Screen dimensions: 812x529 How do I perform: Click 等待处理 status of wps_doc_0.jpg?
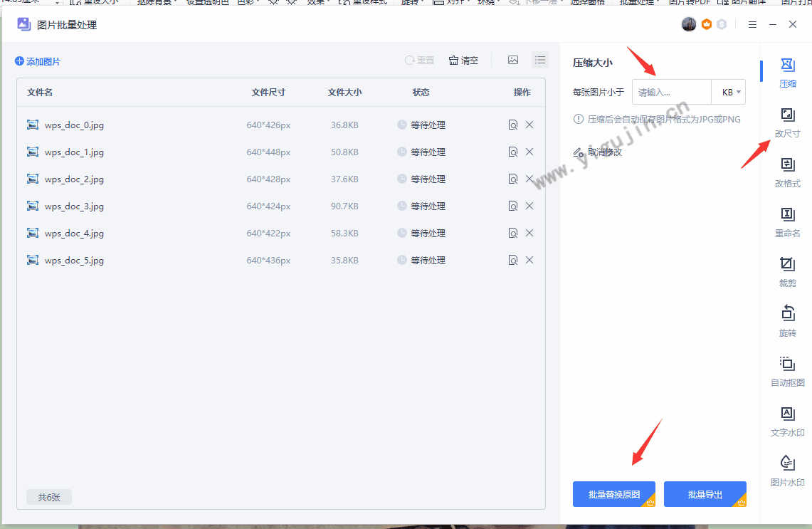click(x=421, y=125)
